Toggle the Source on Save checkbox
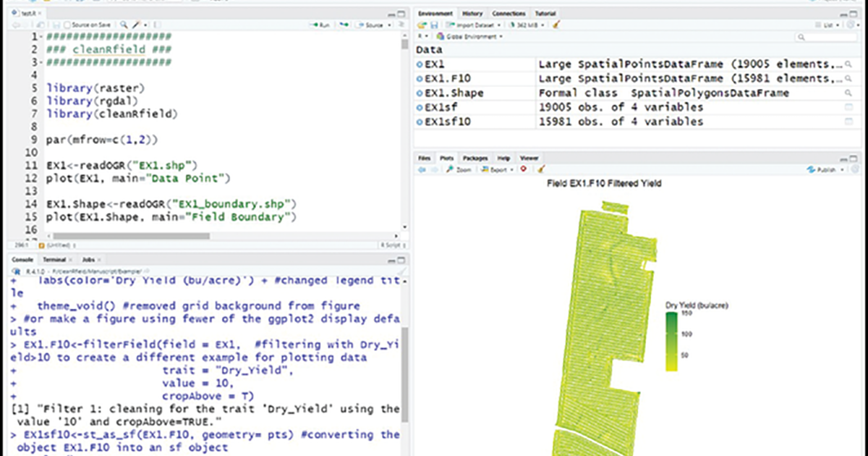The image size is (868, 456). point(67,25)
